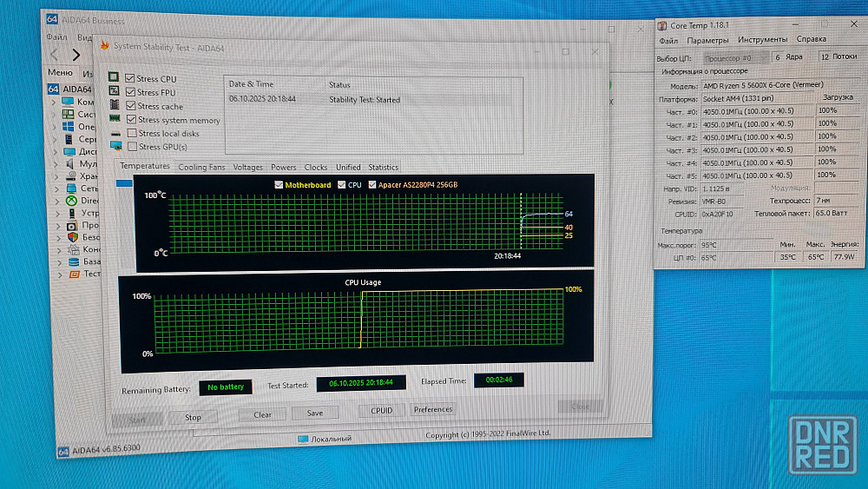Screen dimensions: 868x489
Task: Switch to the Cooling Fans tab
Action: (201, 167)
